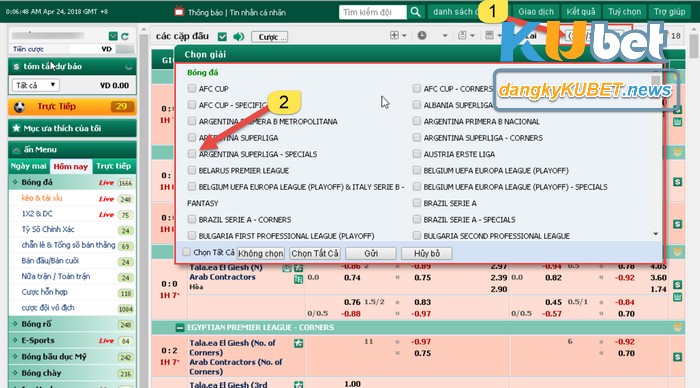Click star icon beside Tala.ea El Giesh (No. of Corners)
700x388 pixels.
tap(298, 343)
